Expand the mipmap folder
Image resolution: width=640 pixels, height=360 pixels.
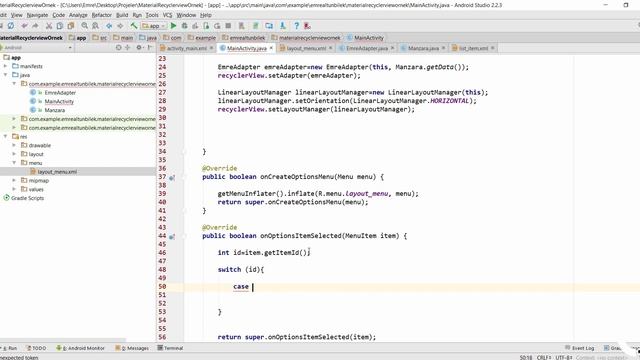pos(14,180)
